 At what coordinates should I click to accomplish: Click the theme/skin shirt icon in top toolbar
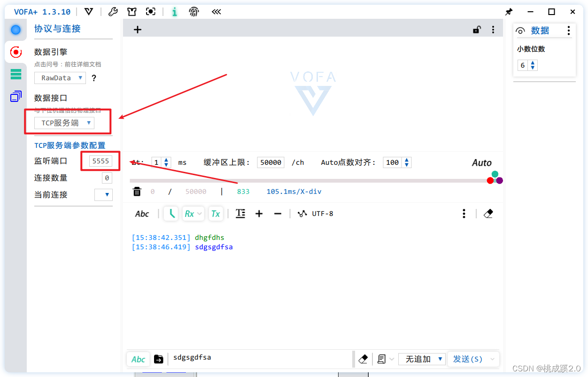click(132, 11)
